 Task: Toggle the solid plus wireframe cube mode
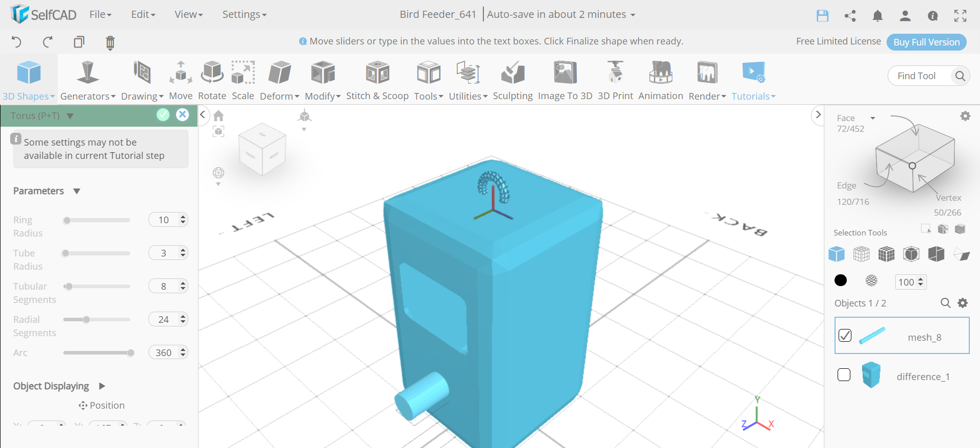[x=886, y=254]
